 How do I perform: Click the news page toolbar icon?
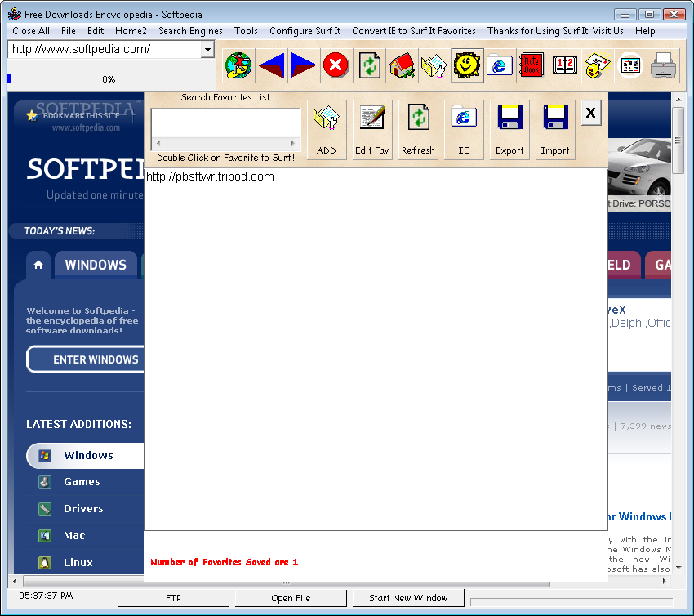click(630, 65)
